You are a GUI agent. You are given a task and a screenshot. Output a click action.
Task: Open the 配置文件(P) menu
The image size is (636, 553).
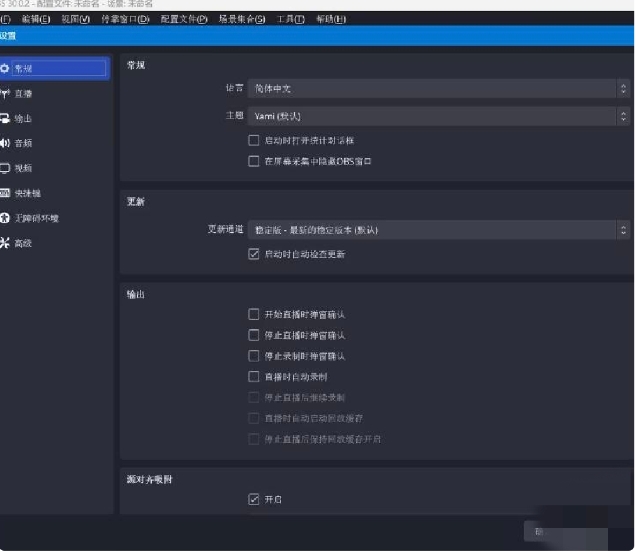pyautogui.click(x=183, y=19)
